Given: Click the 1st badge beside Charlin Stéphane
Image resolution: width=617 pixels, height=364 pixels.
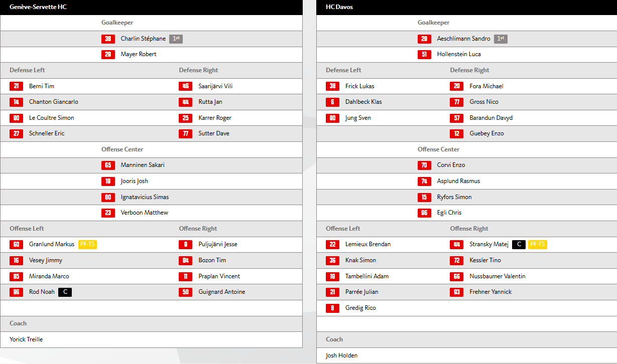Looking at the screenshot, I should [176, 39].
